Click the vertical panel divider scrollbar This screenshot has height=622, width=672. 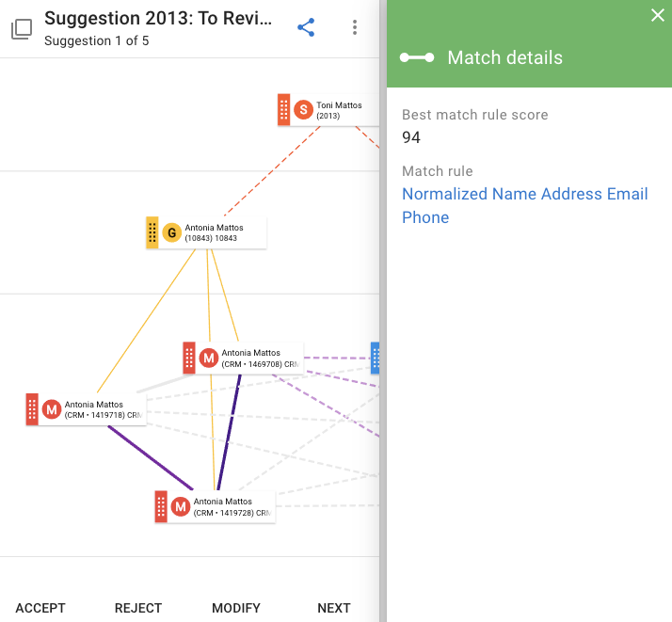tap(383, 311)
